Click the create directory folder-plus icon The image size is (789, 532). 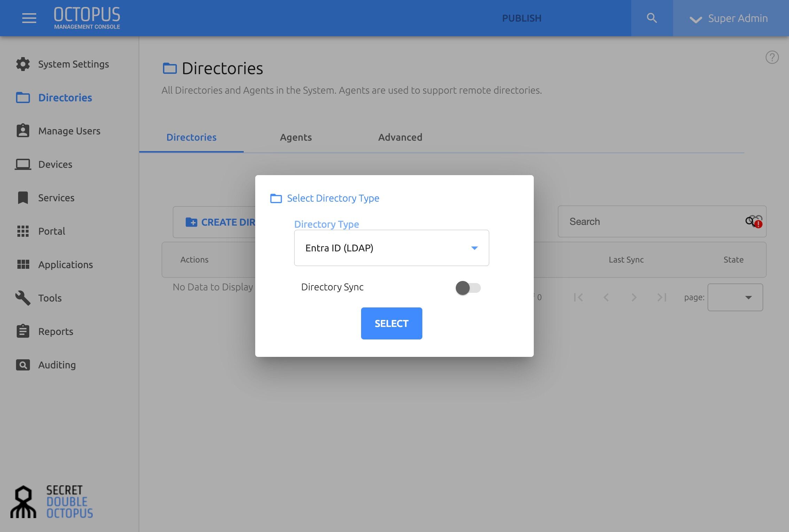(191, 222)
